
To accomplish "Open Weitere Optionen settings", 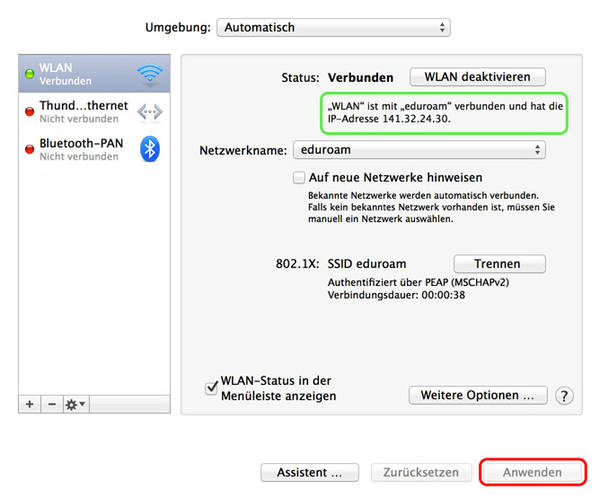I will pyautogui.click(x=478, y=395).
